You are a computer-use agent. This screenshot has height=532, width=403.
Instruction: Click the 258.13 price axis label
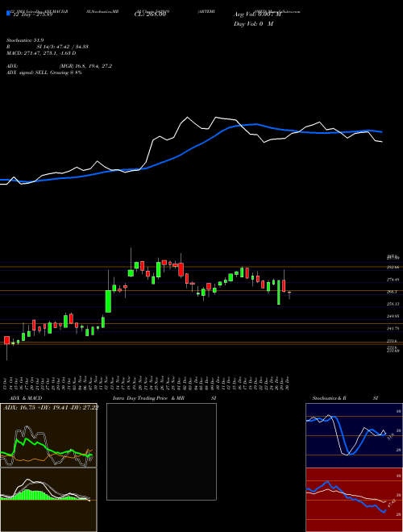tap(393, 304)
